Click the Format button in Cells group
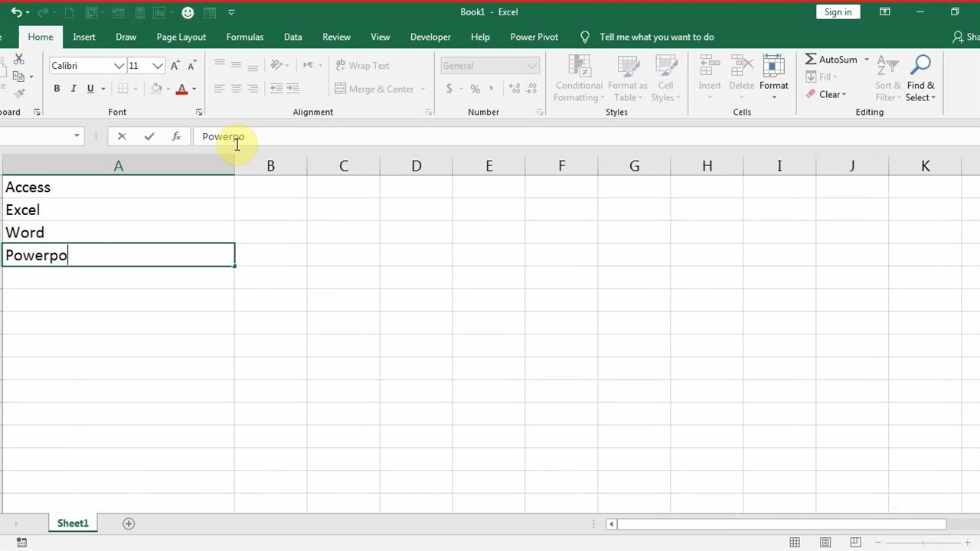The image size is (980, 551). point(773,77)
